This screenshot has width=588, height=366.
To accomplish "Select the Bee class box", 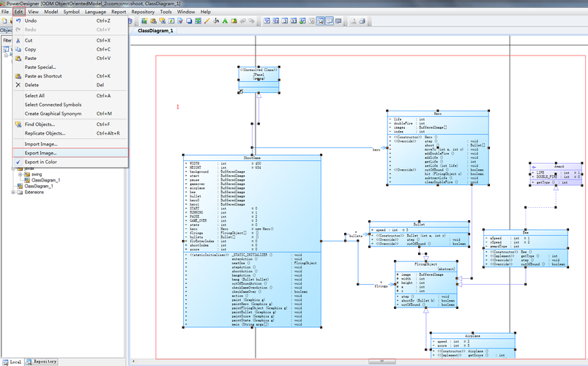I will 526,248.
